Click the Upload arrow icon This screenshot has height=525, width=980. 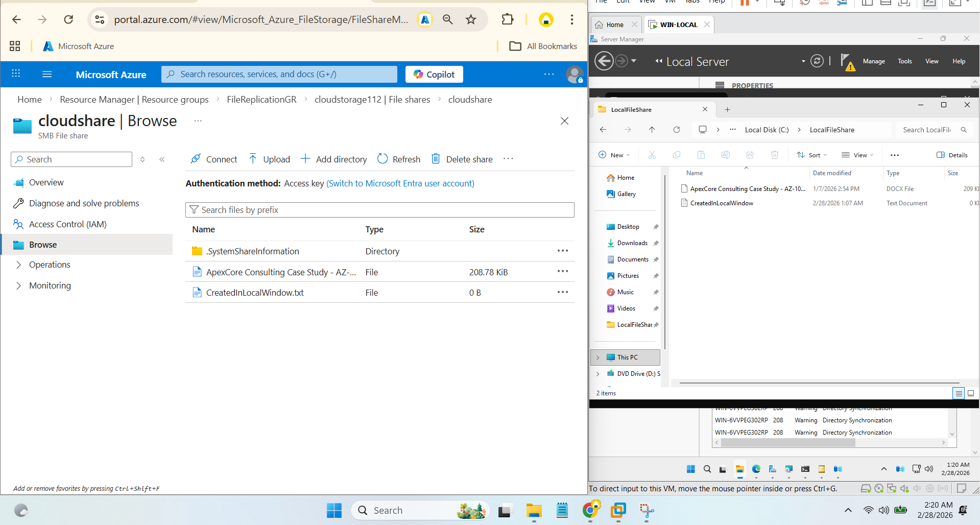click(x=253, y=159)
